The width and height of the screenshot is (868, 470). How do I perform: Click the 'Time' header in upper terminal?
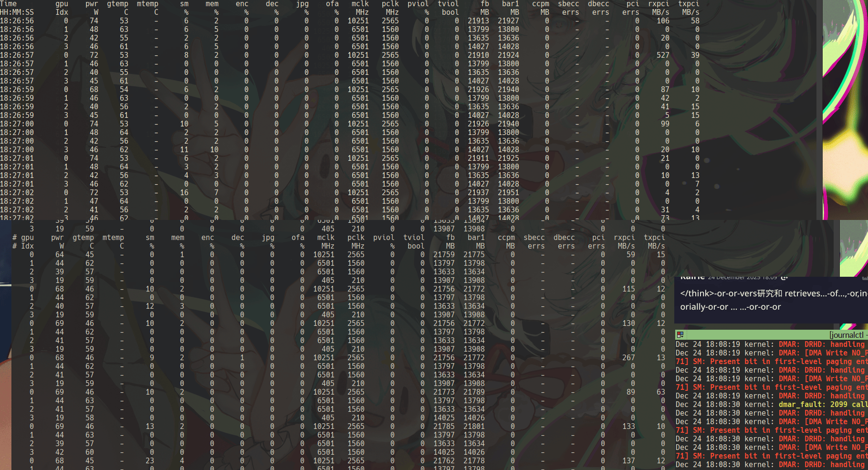[9, 4]
